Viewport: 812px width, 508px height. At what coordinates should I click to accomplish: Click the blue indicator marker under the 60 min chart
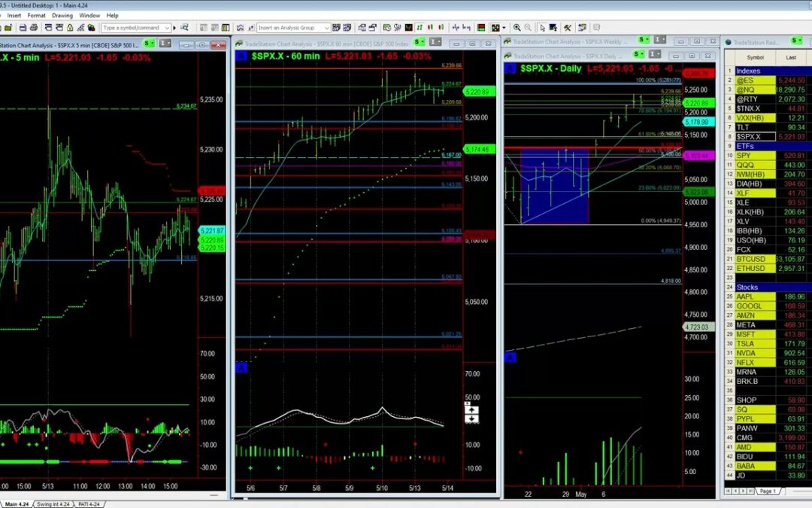(x=241, y=367)
